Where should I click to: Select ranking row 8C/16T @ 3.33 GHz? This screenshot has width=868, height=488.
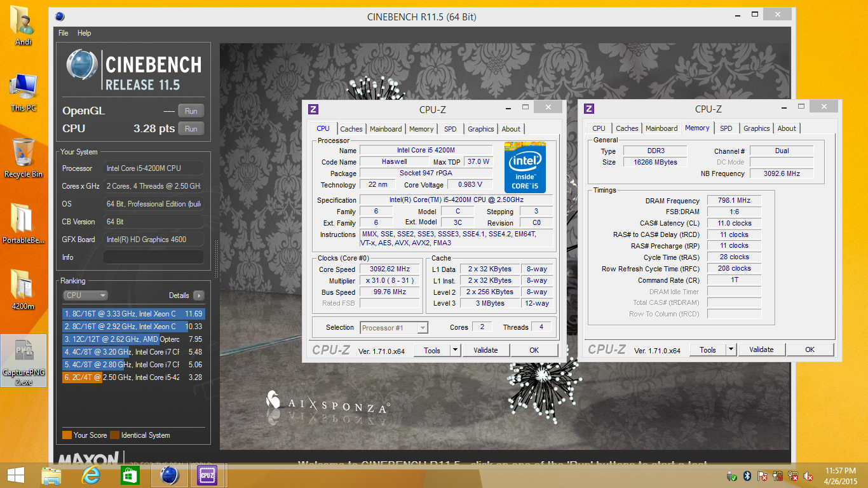133,314
